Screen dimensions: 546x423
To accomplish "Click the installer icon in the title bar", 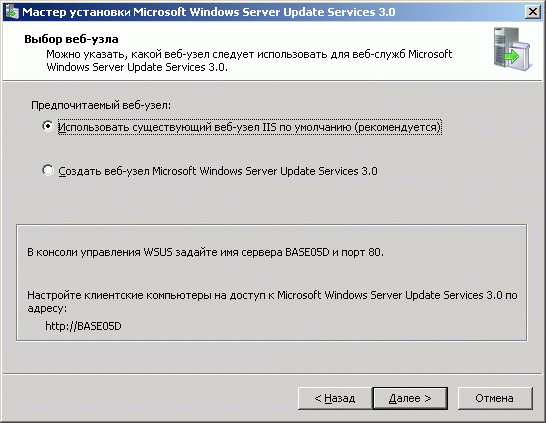I will (x=12, y=11).
